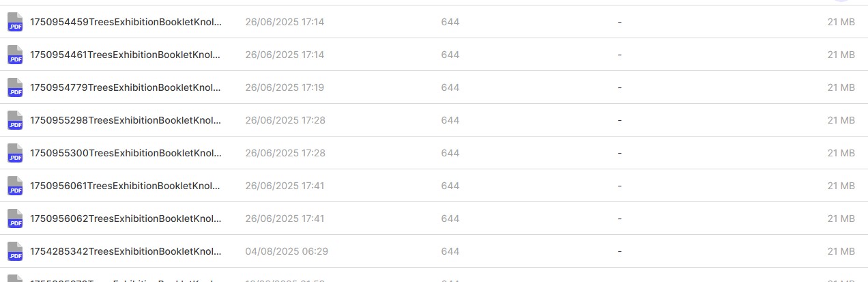Click the 04/08/2025 06:29 modified date
This screenshot has height=282, width=868.
click(287, 251)
